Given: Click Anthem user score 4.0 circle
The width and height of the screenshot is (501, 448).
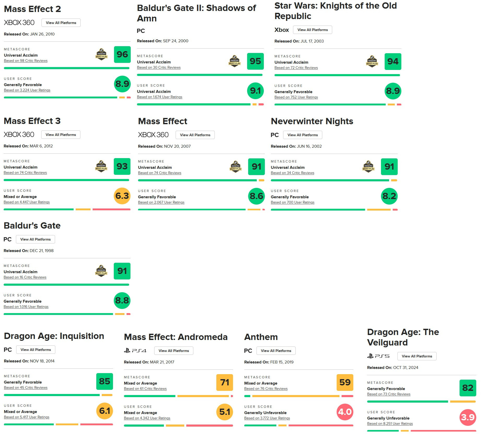Looking at the screenshot, I should tap(345, 412).
